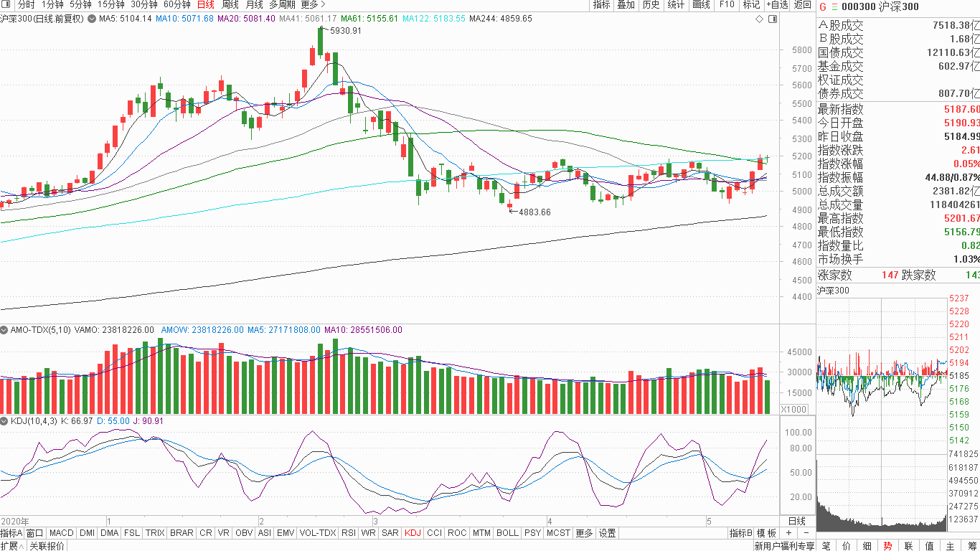This screenshot has height=551, width=980.
Task: Select the MCST indicator
Action: click(x=558, y=533)
